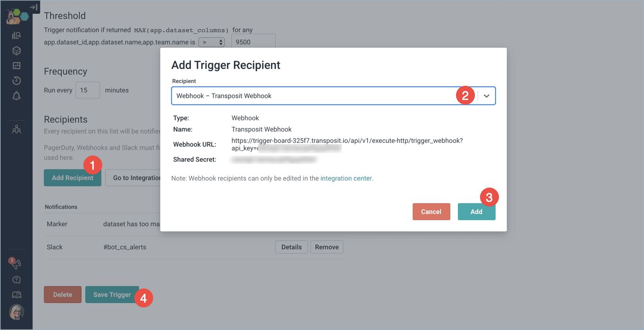644x330 pixels.
Task: Open help chat bubble icon
Action: pyautogui.click(x=16, y=280)
